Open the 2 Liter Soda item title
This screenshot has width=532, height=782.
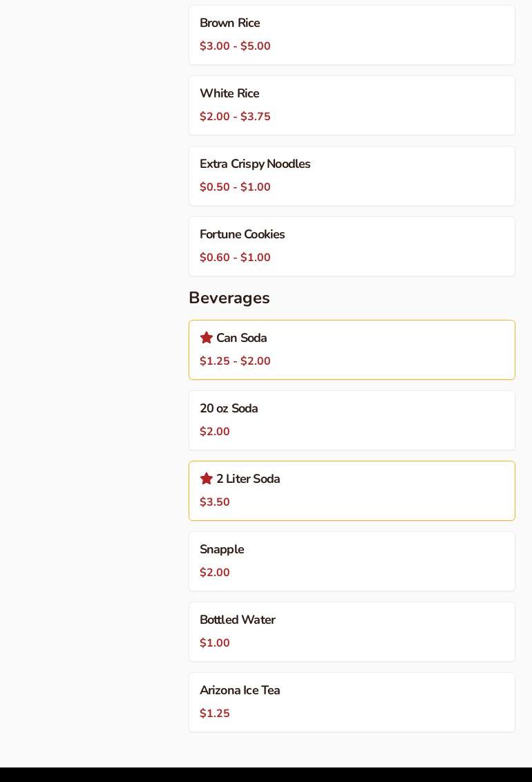point(248,479)
